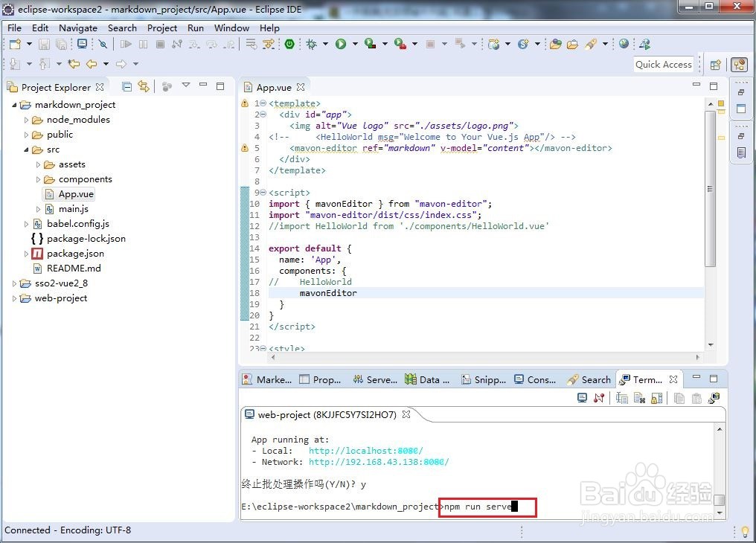
Task: Toggle code fold at line 1 template
Action: (263, 103)
